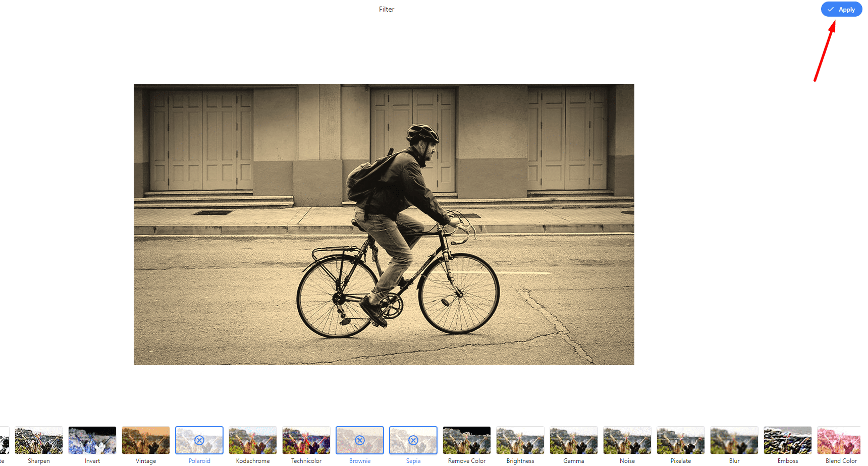868x466 pixels.
Task: Select the Pixelate filter thumbnail
Action: tap(681, 440)
